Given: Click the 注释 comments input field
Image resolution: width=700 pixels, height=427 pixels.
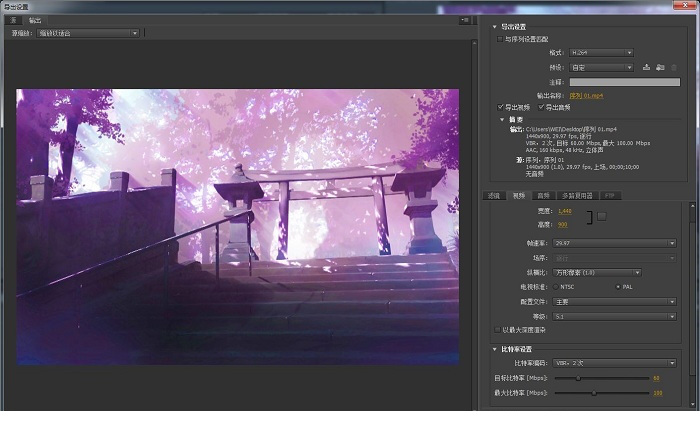Looking at the screenshot, I should pos(625,82).
